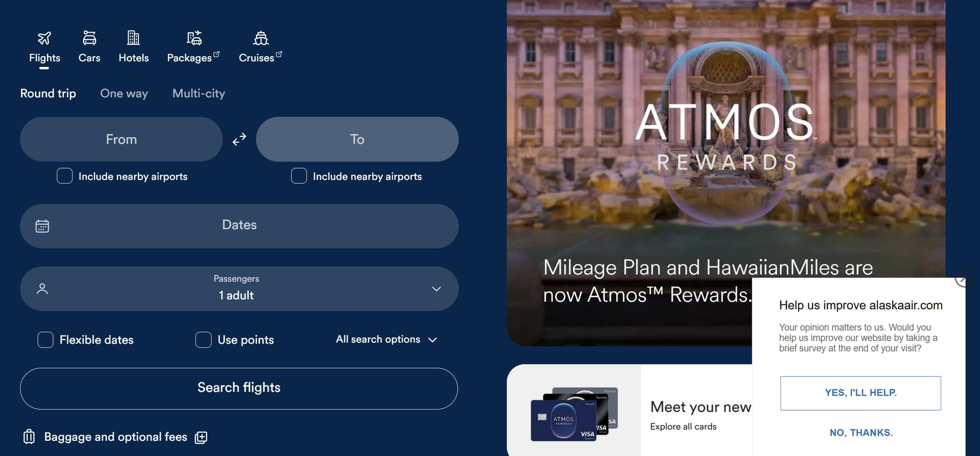Open the Cruises ship icon

261,38
